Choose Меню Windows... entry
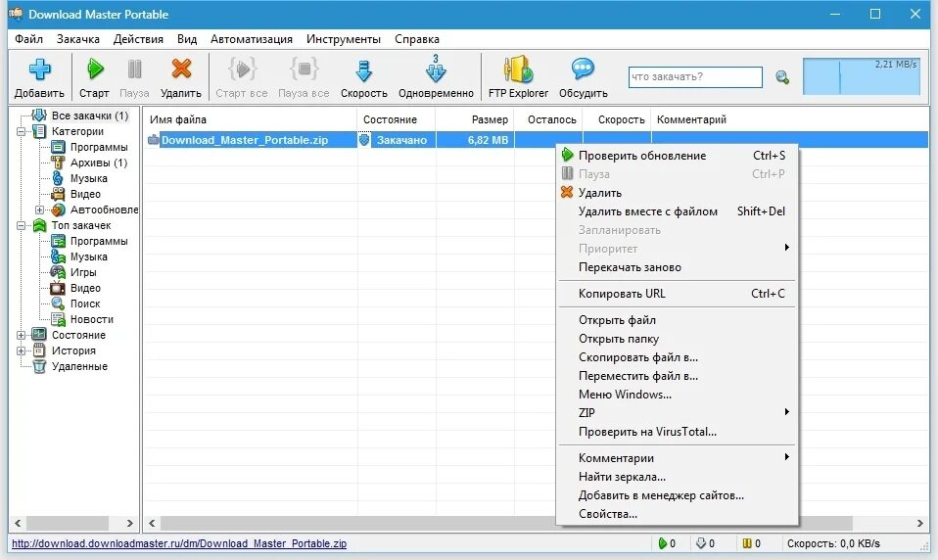Screen dimensions: 938x560 pyautogui.click(x=677, y=395)
